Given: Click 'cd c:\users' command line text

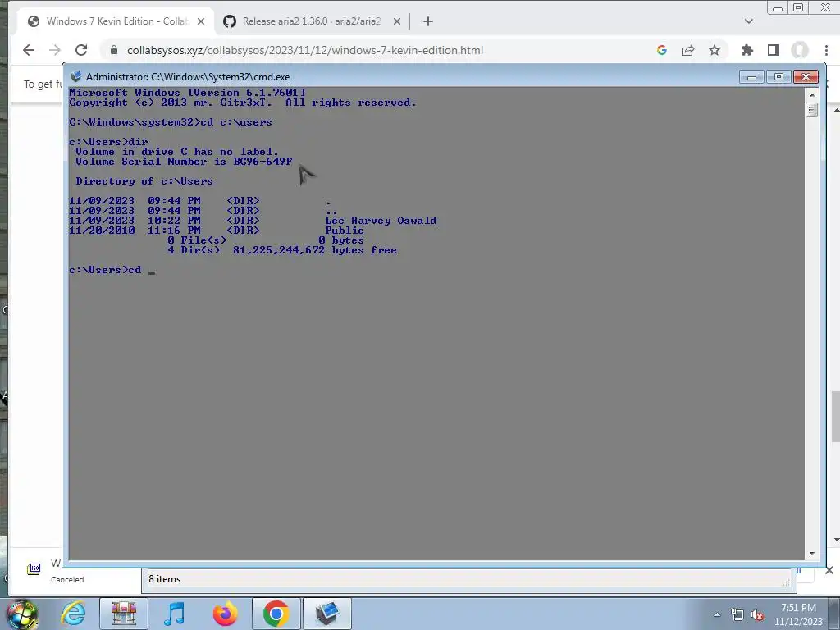Looking at the screenshot, I should pos(236,122).
